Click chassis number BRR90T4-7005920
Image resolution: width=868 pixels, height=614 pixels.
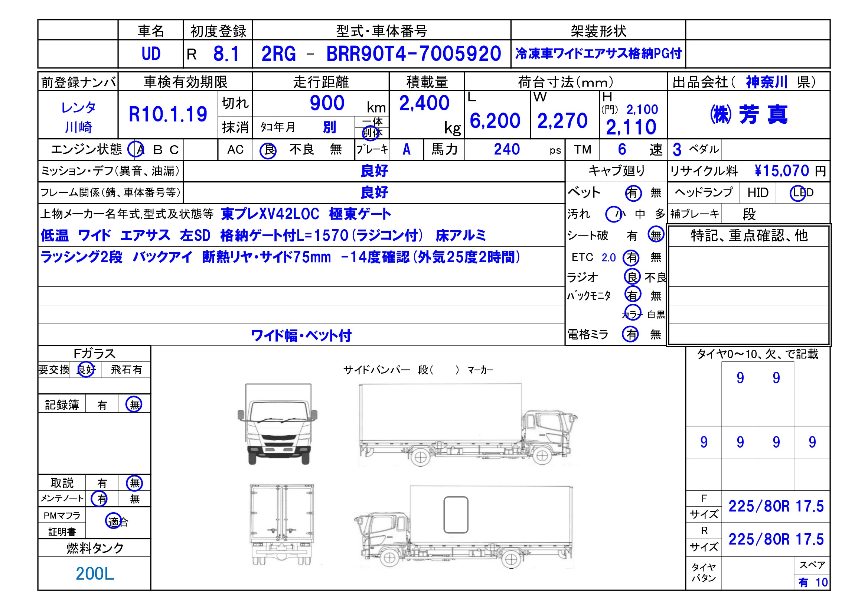(414, 53)
